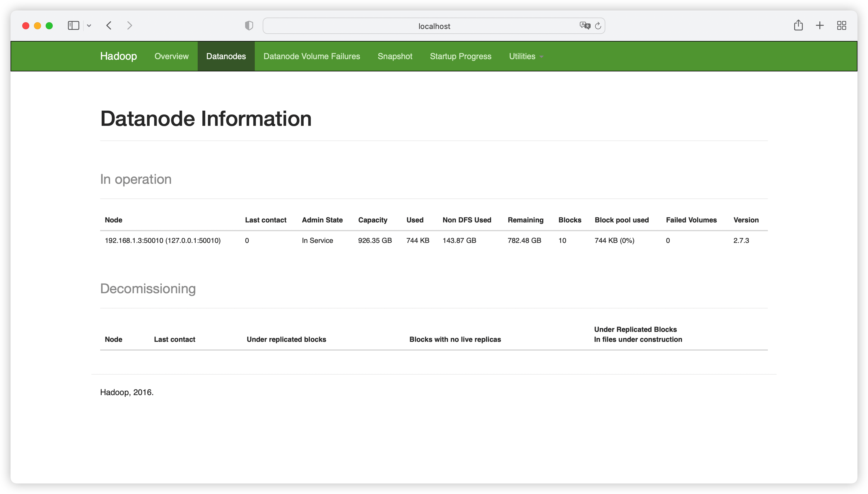Reload the page with refresh icon
Viewport: 868px width, 494px height.
[598, 25]
